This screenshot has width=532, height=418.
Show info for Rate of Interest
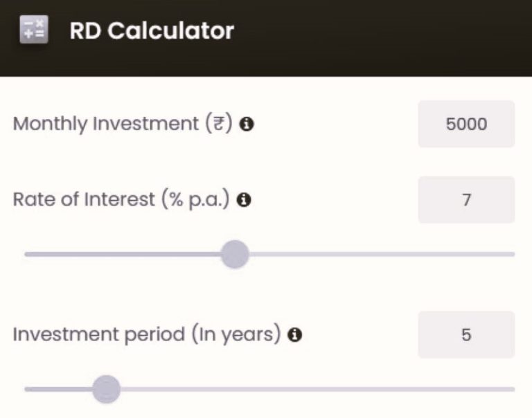tap(243, 200)
